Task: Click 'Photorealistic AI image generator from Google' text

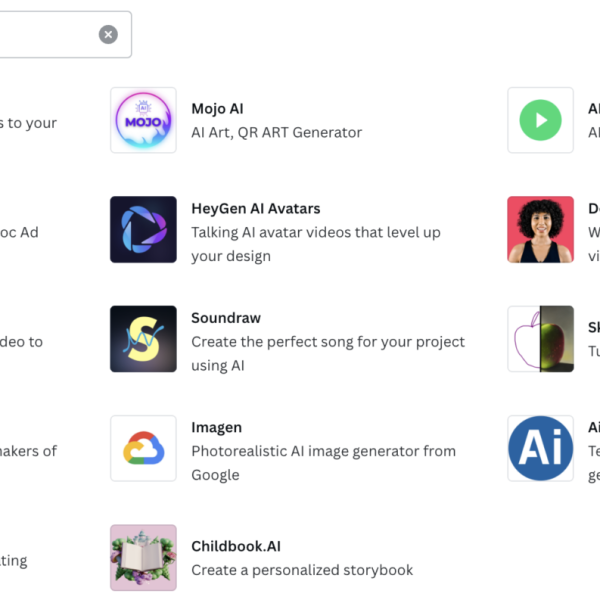Action: click(x=324, y=463)
